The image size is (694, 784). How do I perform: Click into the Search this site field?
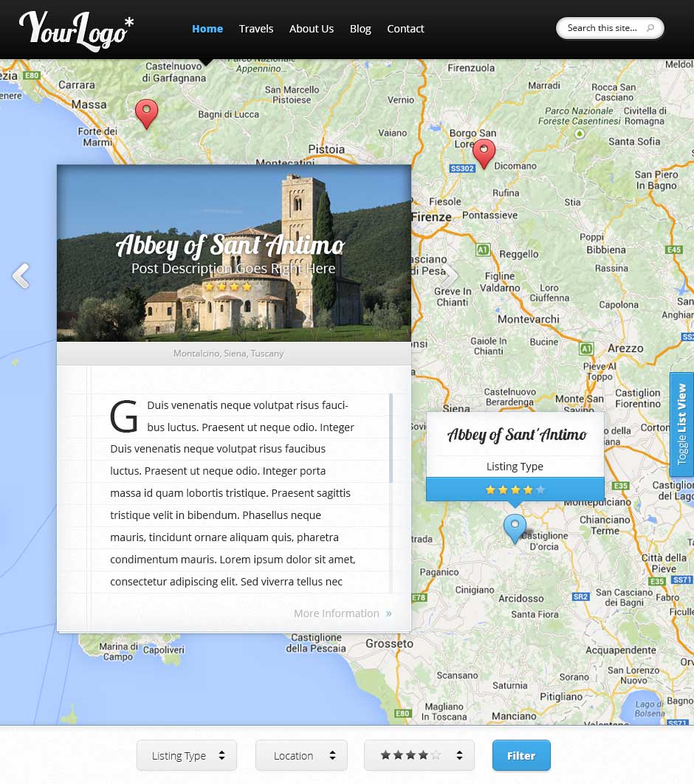pos(602,28)
